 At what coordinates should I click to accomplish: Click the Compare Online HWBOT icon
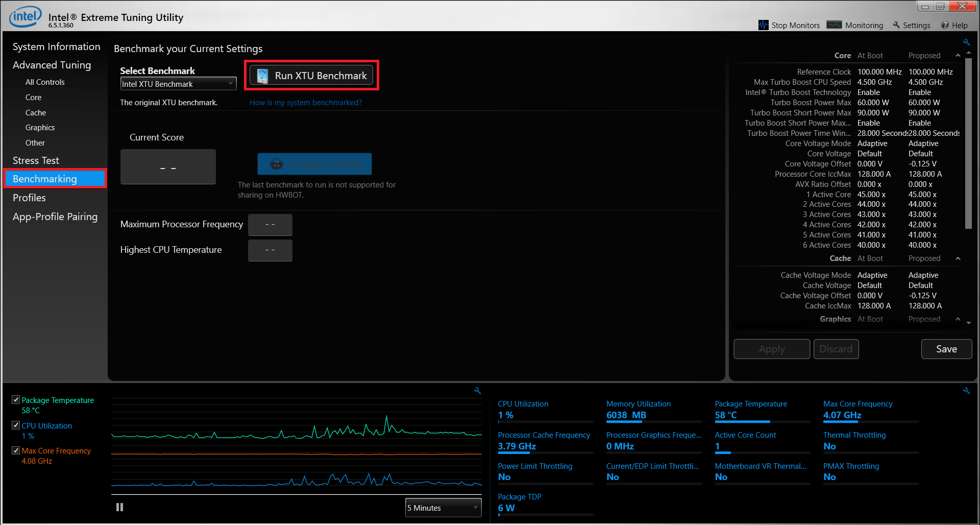click(x=276, y=164)
